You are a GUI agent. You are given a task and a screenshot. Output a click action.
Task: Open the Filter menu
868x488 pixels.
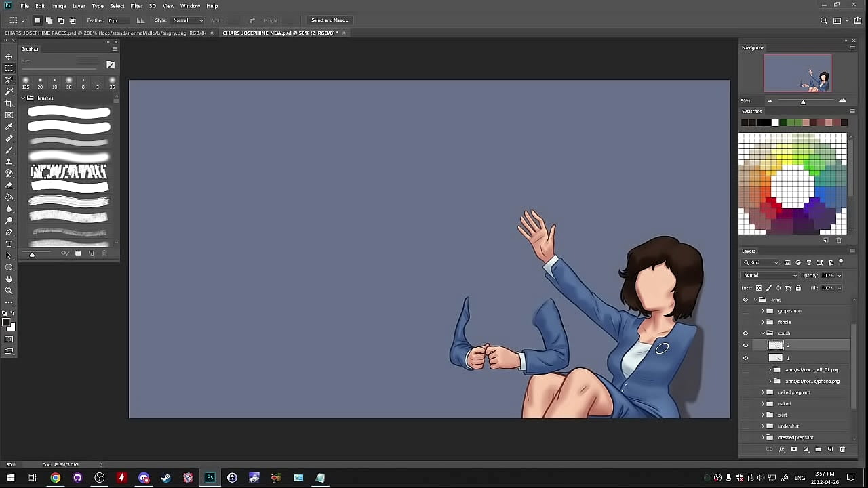[x=136, y=6]
